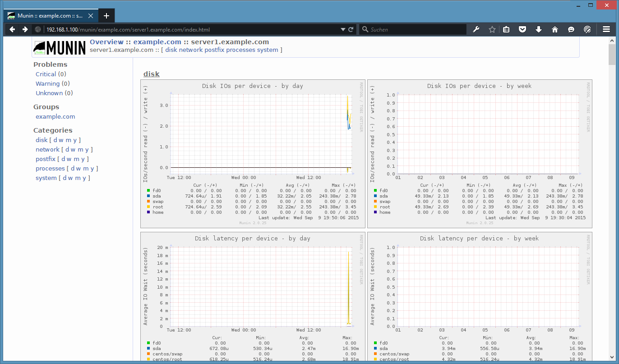The height and width of the screenshot is (364, 619).
Task: Click the search magnifier icon in the Suchen box
Action: (x=365, y=29)
